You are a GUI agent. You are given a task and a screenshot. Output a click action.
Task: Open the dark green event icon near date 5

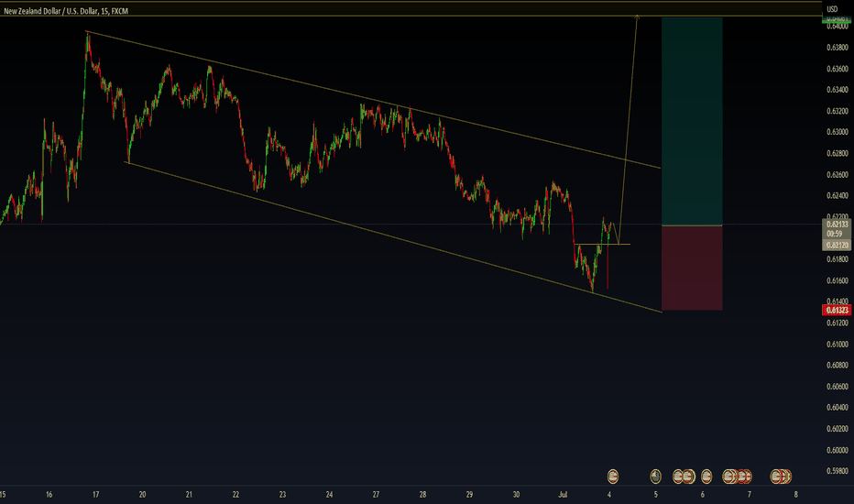pos(655,477)
